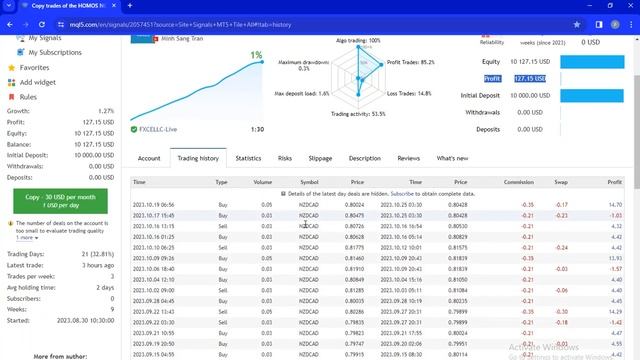This screenshot has height=360, width=640.
Task: Click the Equity blue bar
Action: tap(592, 62)
